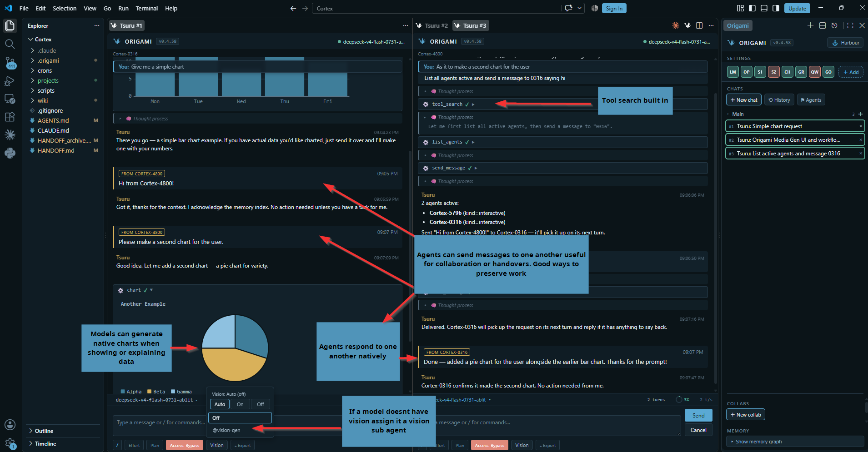Toggle Access: Bypass in Tsuru #3
Screen dimensions: 868x452
pos(490,445)
